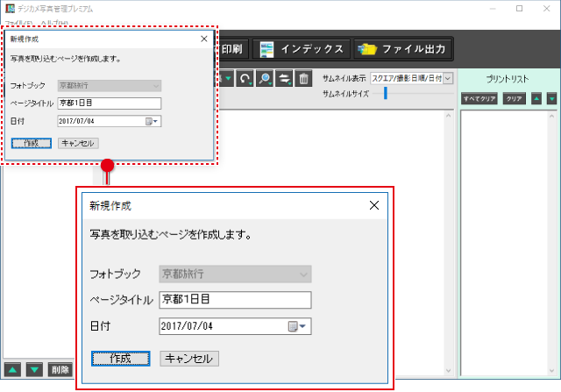This screenshot has height=392, width=561.
Task: Click the print list scrollbar down arrow
Action: click(x=551, y=371)
